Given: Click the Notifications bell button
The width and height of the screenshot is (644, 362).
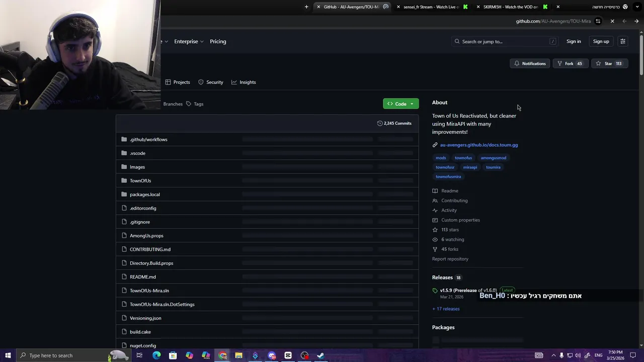Looking at the screenshot, I should point(530,63).
